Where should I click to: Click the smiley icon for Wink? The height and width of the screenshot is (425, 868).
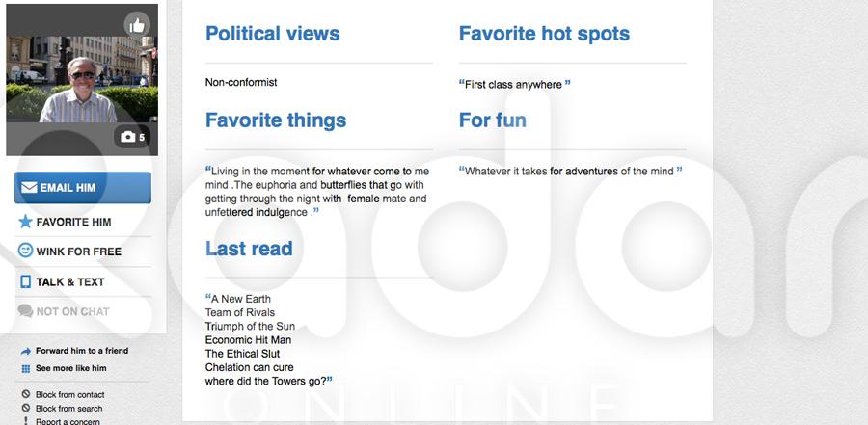26,251
